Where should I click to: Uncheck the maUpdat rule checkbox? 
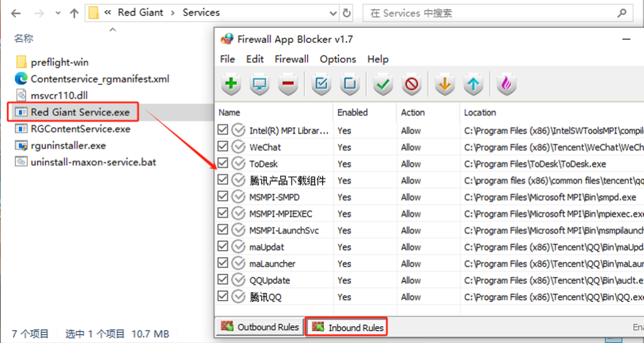click(x=222, y=246)
